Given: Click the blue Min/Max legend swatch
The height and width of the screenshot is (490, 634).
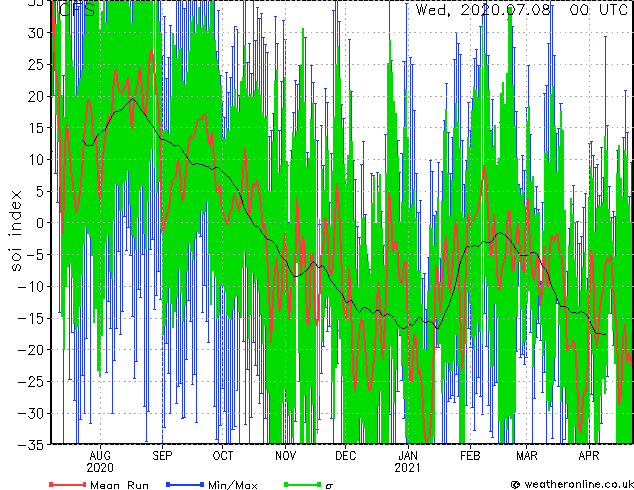Looking at the screenshot, I should [185, 484].
